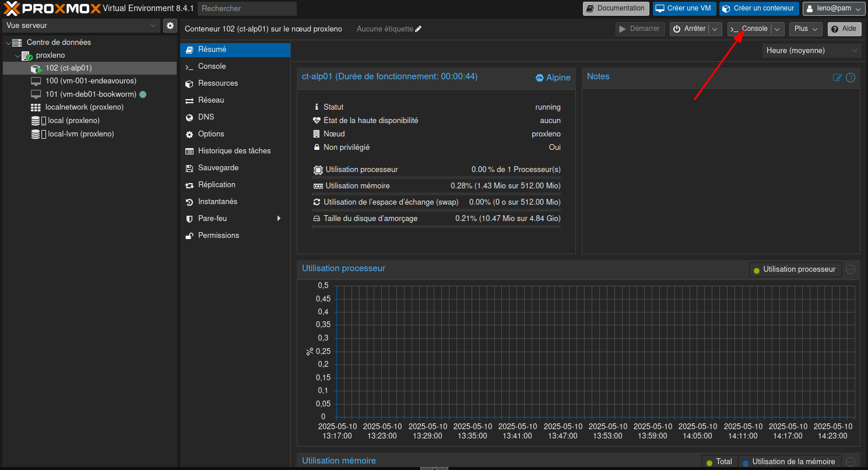Select the 100 (vm-001-endeavouros) monitor icon
The image size is (868, 470).
pyautogui.click(x=36, y=81)
